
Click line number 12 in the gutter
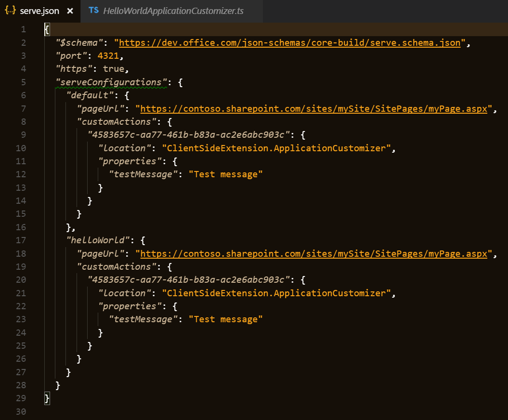(21, 174)
